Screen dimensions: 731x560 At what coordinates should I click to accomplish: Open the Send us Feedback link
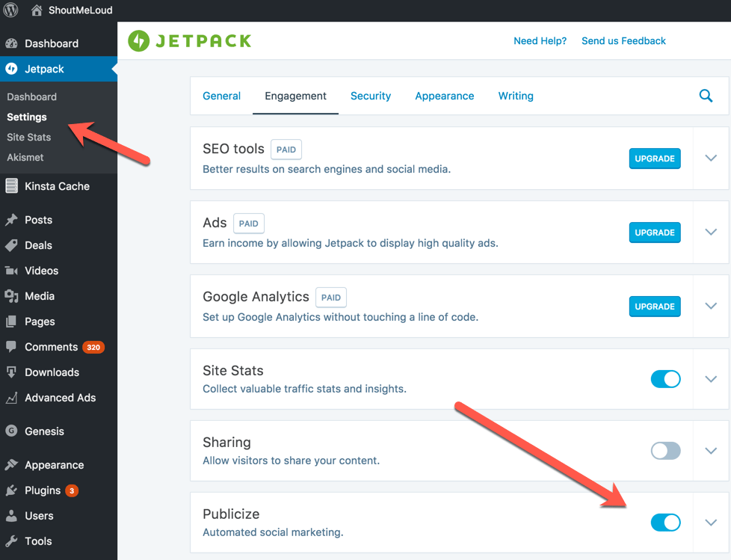click(623, 40)
